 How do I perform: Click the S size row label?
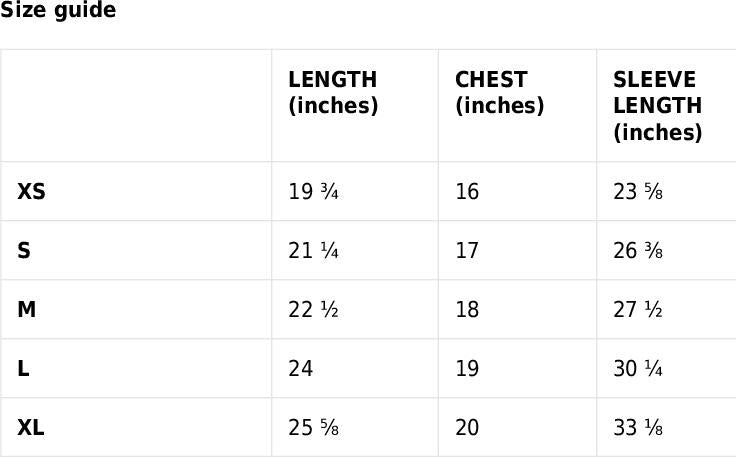(x=24, y=251)
